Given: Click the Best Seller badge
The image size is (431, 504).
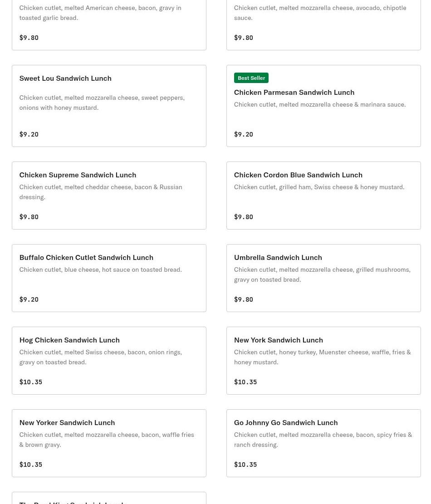Looking at the screenshot, I should pyautogui.click(x=251, y=78).
